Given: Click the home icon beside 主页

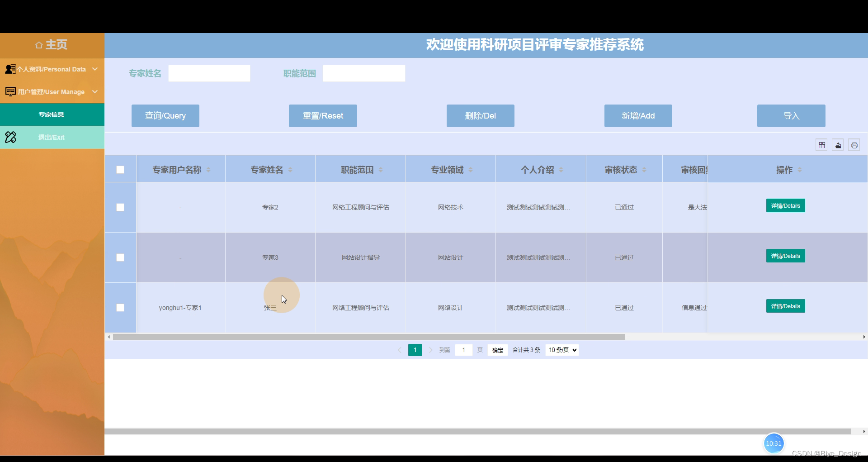Looking at the screenshot, I should click(38, 44).
